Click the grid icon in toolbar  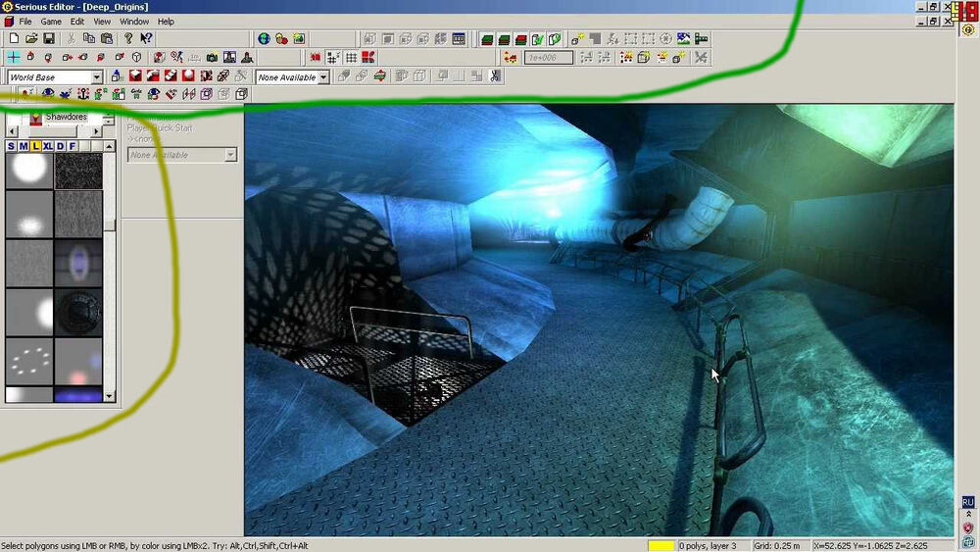pyautogui.click(x=351, y=58)
